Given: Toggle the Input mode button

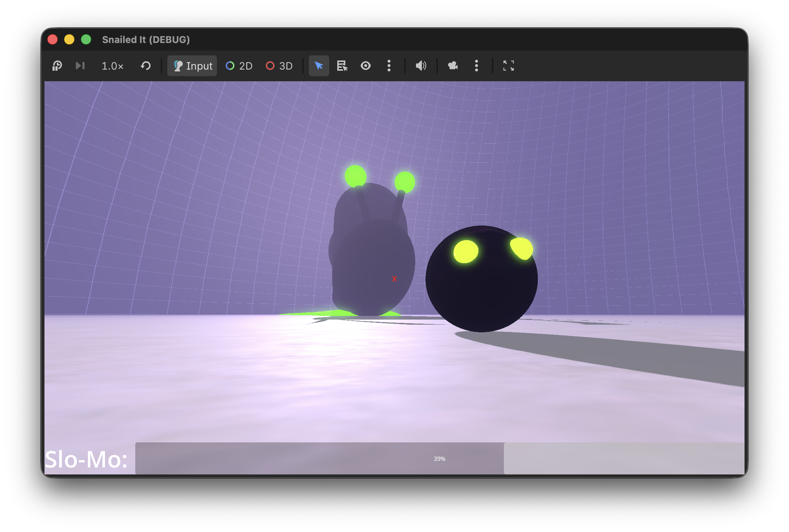Looking at the screenshot, I should tap(192, 66).
